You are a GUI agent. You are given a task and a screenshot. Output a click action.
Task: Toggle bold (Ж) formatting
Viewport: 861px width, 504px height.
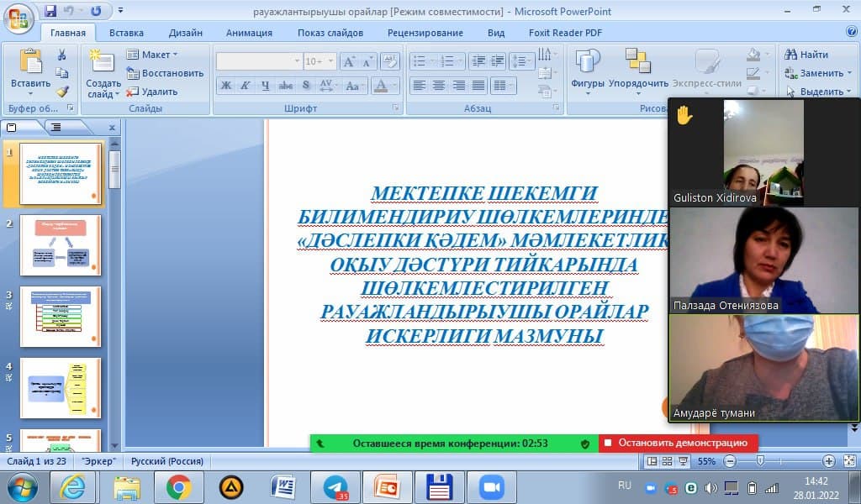tap(225, 86)
